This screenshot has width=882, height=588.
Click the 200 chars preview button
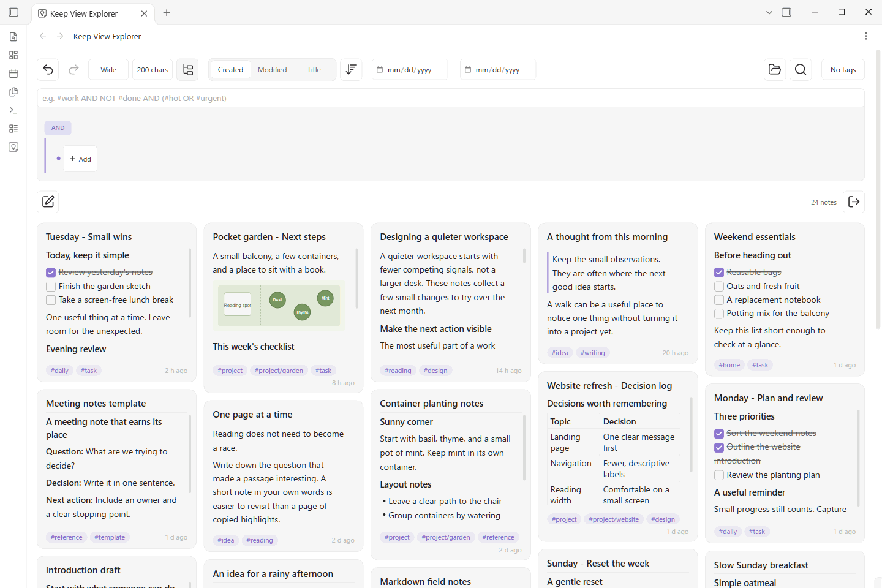pos(153,70)
